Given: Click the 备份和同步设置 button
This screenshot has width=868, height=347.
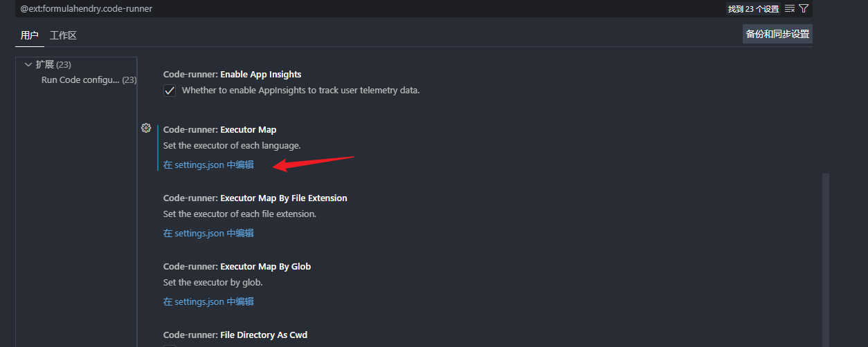Looking at the screenshot, I should pos(777,34).
